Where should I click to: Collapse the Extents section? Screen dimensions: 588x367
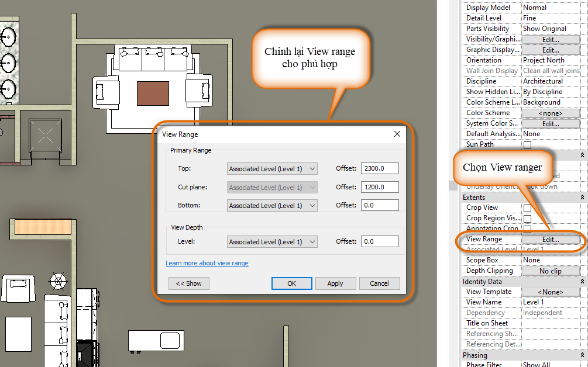[x=582, y=198]
